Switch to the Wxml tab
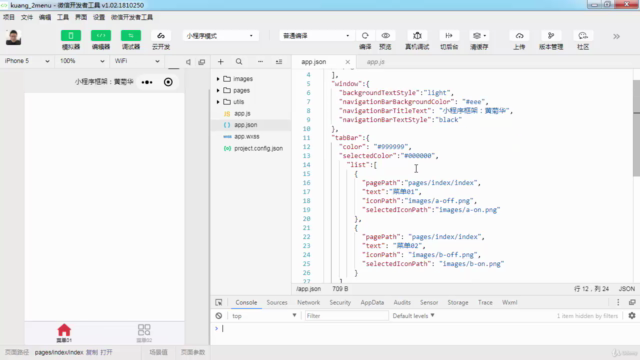 pyautogui.click(x=510, y=302)
